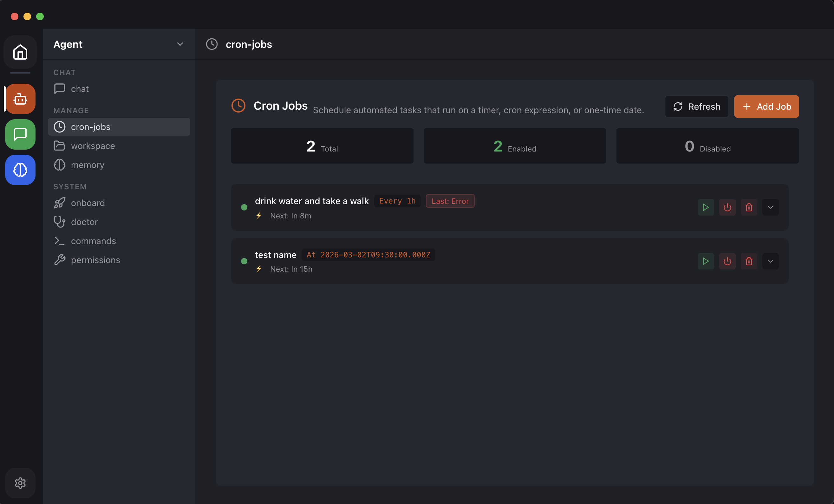Click the green status dot on 'test name'
This screenshot has width=834, height=504.
coord(244,261)
